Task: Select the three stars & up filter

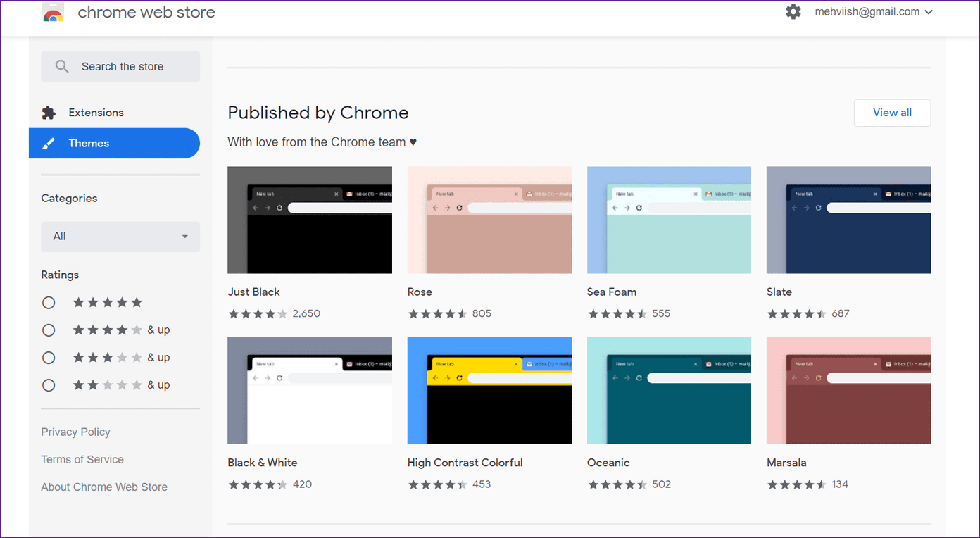Action: pyautogui.click(x=49, y=358)
